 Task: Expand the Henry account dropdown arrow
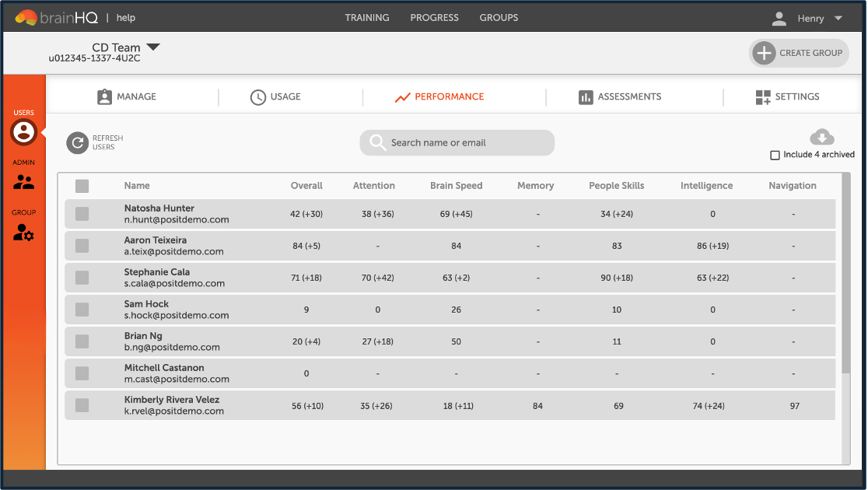pos(838,18)
